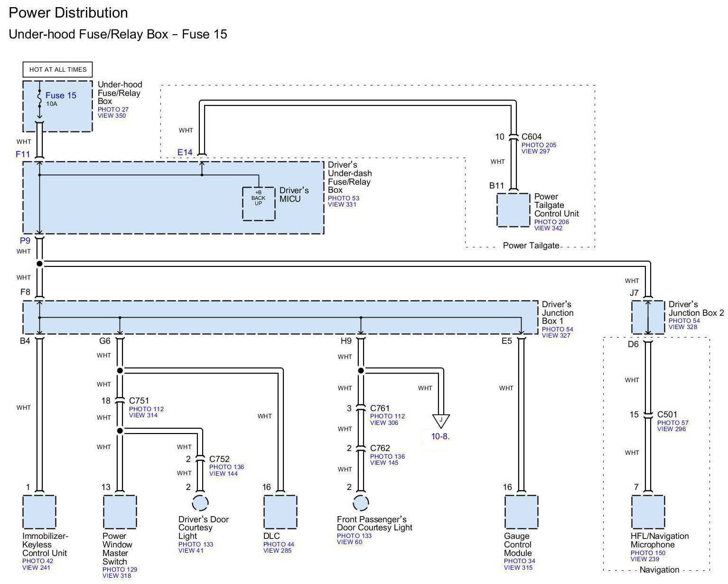The width and height of the screenshot is (728, 584).
Task: Open the PHOTO 27 link for Under-hood Fuse Box
Action: [113, 109]
